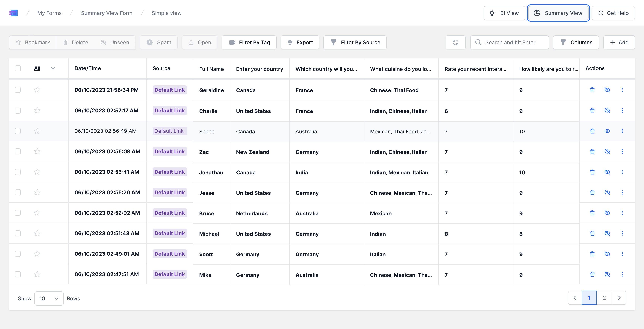Click the Get Help button

(613, 13)
